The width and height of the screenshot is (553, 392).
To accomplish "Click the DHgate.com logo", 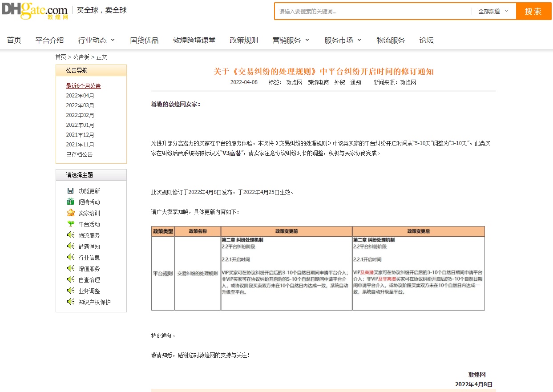I will click(35, 10).
